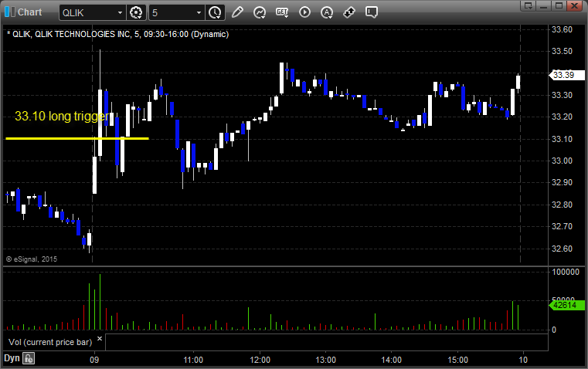Click the symbol link diamond icon
This screenshot has height=369, width=588.
pyautogui.click(x=349, y=12)
